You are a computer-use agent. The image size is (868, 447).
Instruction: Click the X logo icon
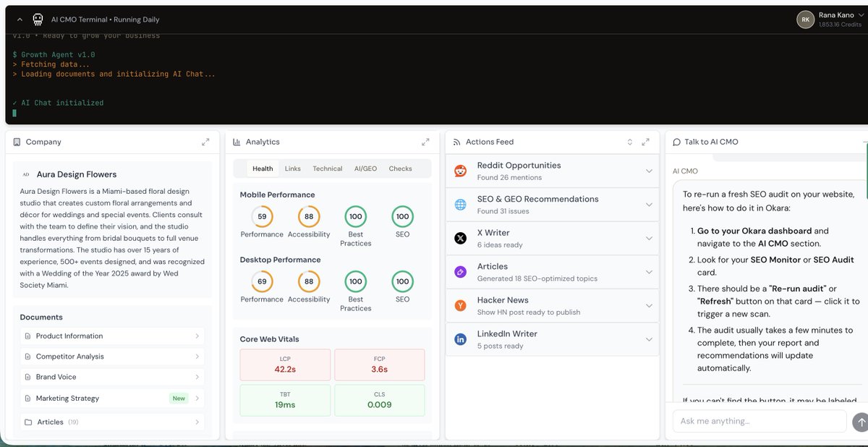click(x=461, y=238)
